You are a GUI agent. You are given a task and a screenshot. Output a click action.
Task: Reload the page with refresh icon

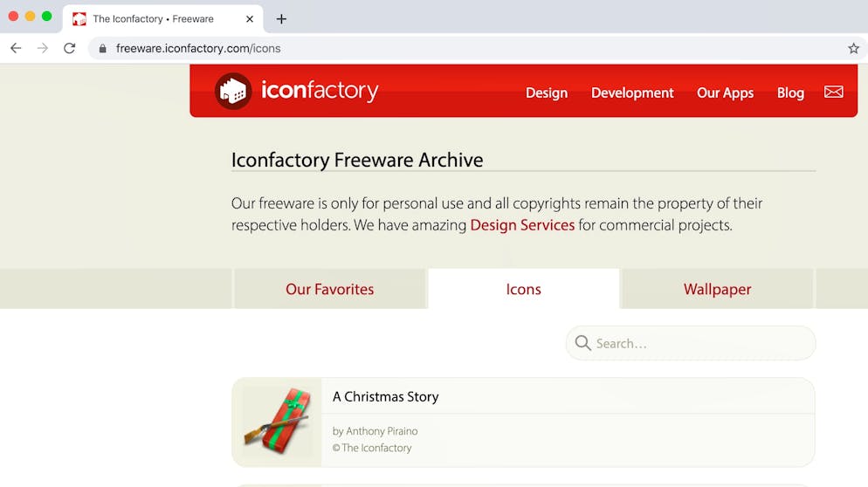click(69, 48)
